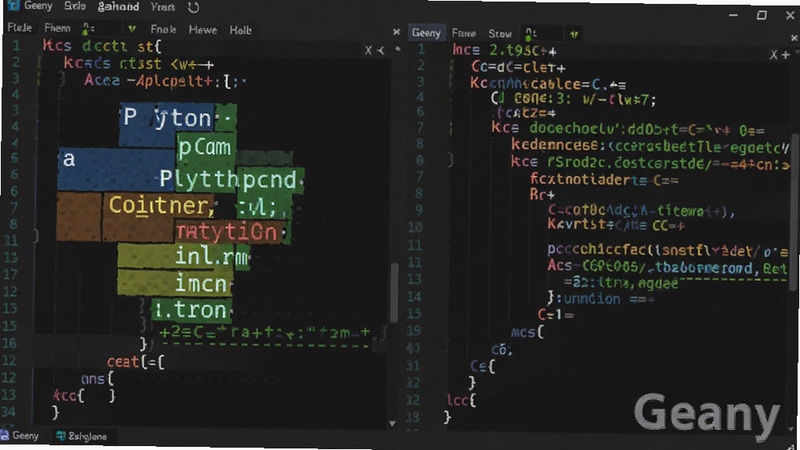Click the icon beside bottom Geeny tab
800x450 pixels.
(x=5, y=435)
